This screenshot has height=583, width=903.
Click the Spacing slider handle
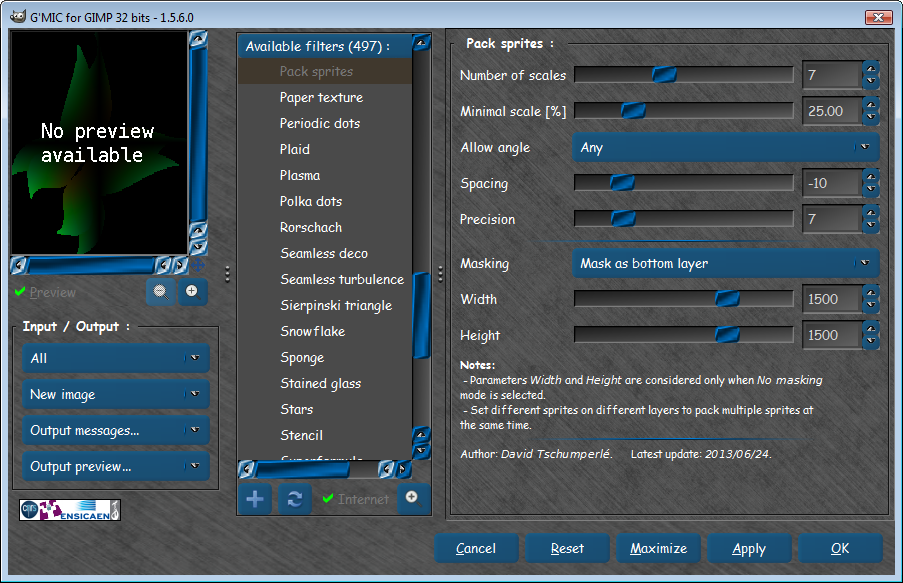(622, 183)
